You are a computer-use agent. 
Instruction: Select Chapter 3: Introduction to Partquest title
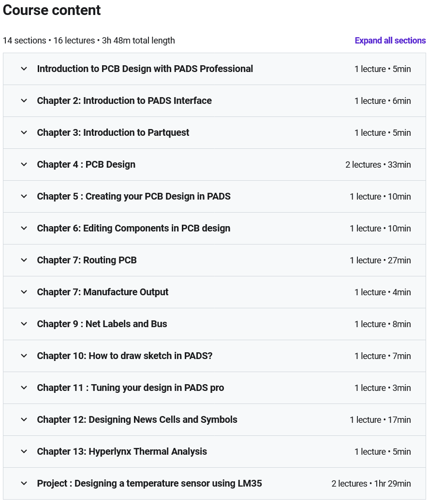(x=113, y=132)
